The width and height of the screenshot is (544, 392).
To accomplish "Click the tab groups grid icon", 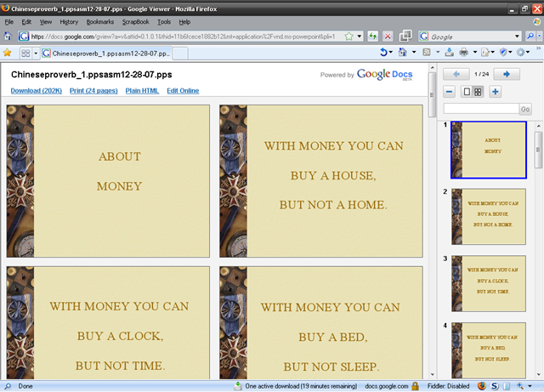I will pos(25,53).
